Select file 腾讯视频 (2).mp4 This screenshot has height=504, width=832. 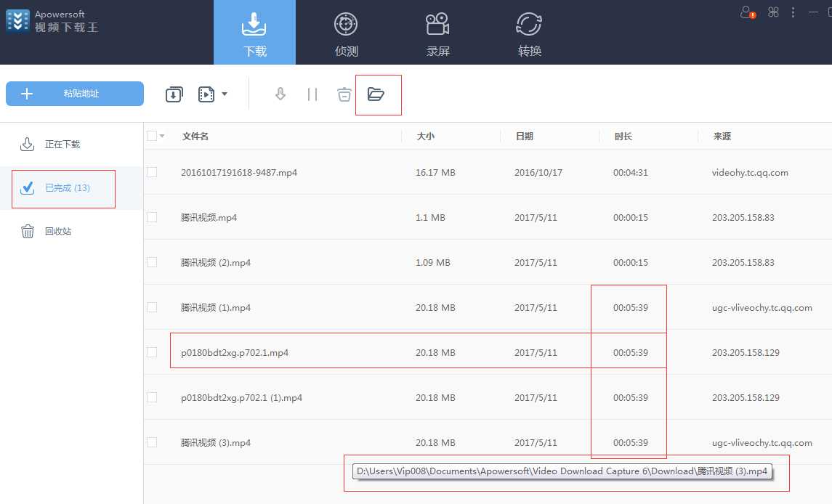215,263
